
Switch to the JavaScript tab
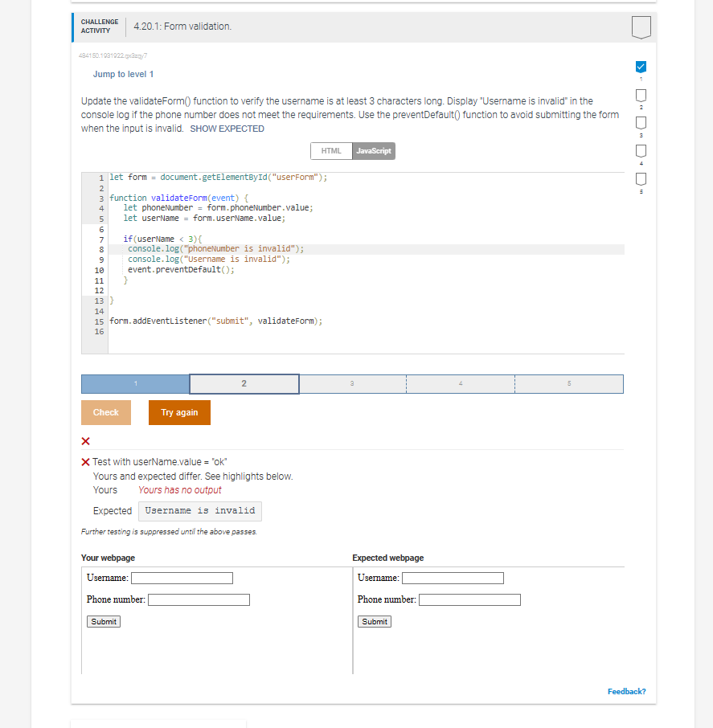pos(375,150)
